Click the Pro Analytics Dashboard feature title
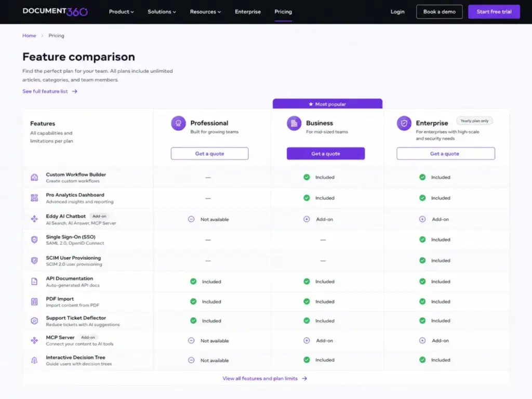532x399 pixels. click(x=75, y=195)
